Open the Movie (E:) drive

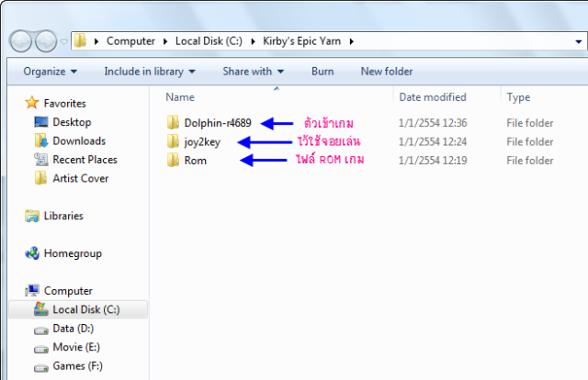click(x=76, y=347)
